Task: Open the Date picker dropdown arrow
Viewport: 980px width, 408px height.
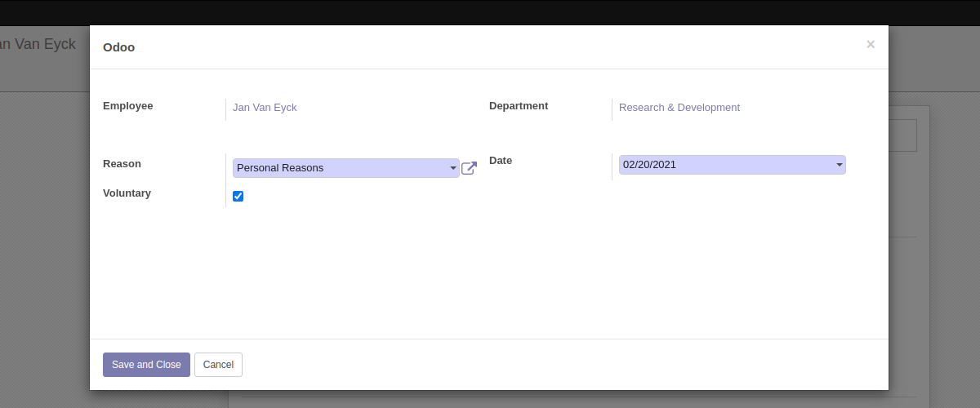Action: pyautogui.click(x=839, y=165)
